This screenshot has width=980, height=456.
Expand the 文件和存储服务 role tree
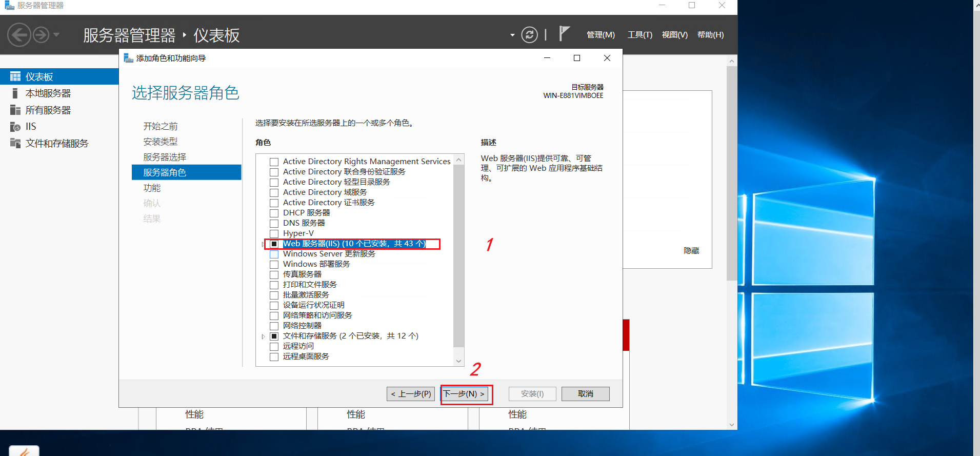264,336
